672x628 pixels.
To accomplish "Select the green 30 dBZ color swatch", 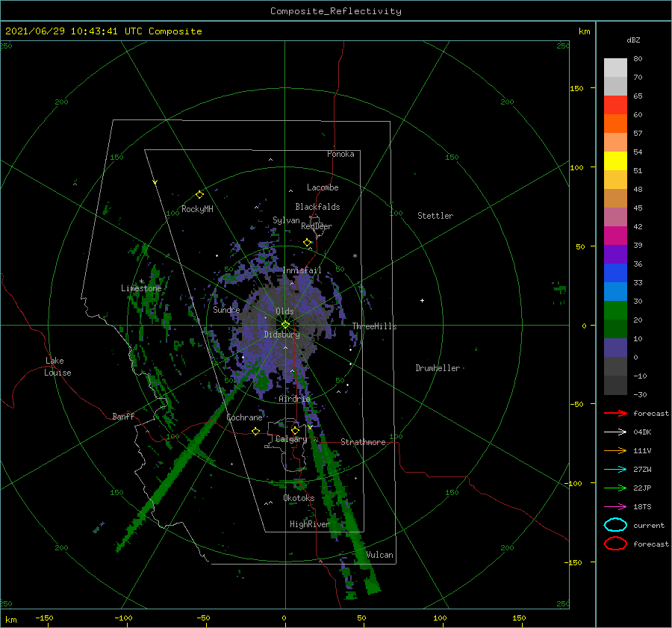I will [615, 310].
